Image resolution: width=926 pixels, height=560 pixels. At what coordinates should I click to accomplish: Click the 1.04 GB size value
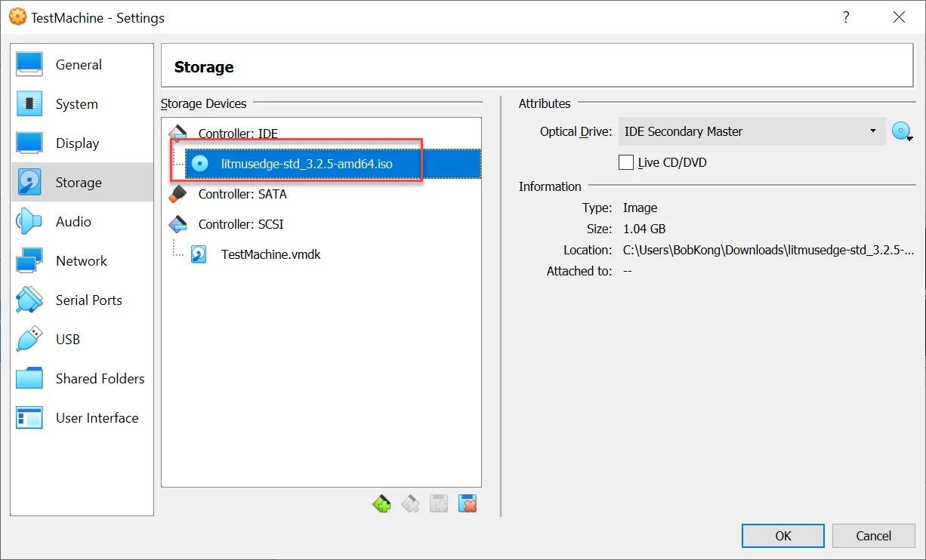[x=644, y=229]
